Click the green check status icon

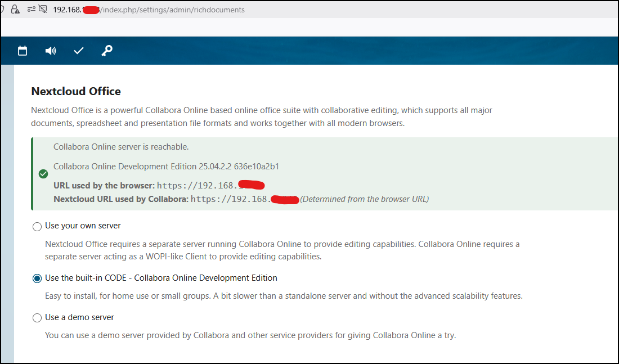tap(43, 174)
